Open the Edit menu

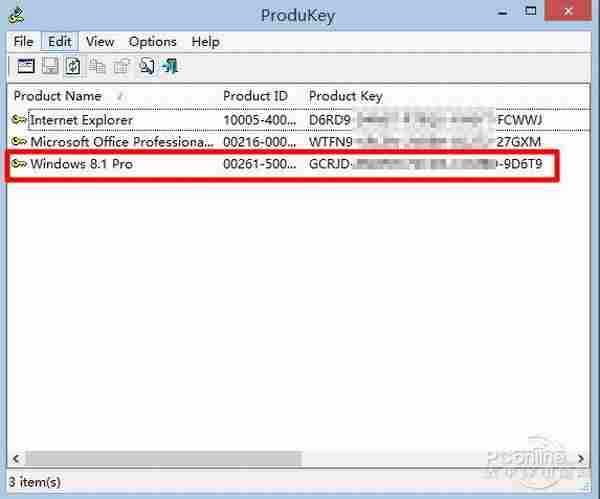pyautogui.click(x=60, y=42)
